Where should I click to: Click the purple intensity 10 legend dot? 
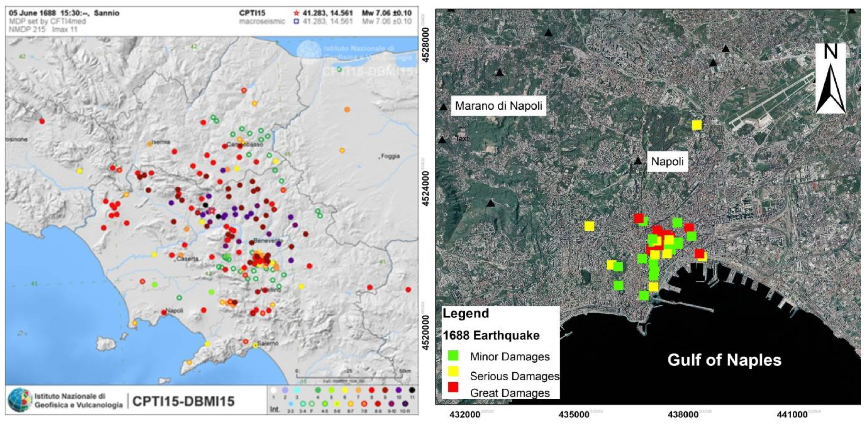coord(399,390)
